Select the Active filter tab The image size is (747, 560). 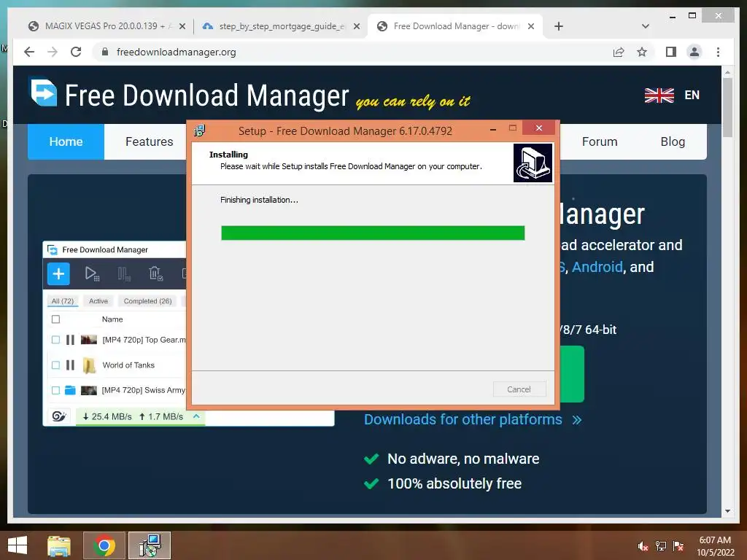coord(98,301)
